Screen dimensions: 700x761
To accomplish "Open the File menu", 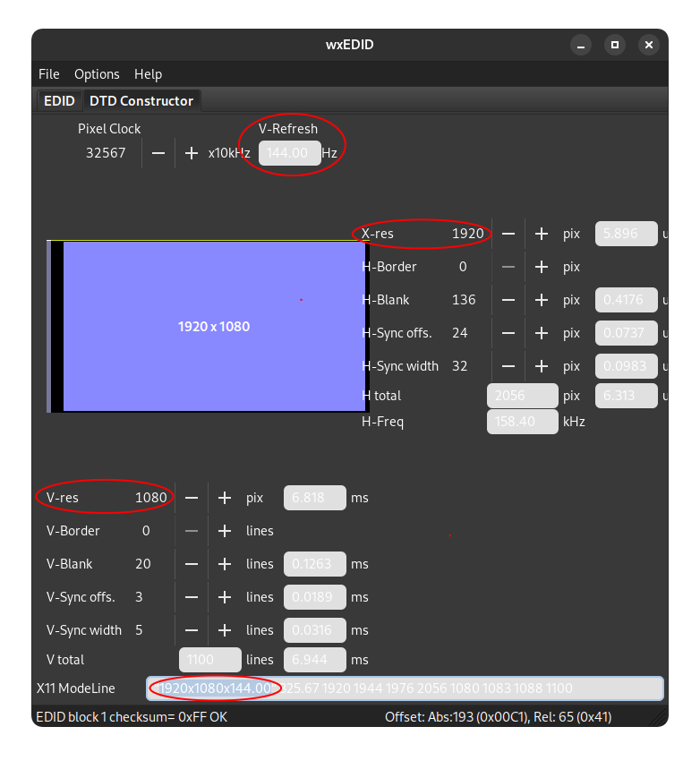I will pos(49,74).
